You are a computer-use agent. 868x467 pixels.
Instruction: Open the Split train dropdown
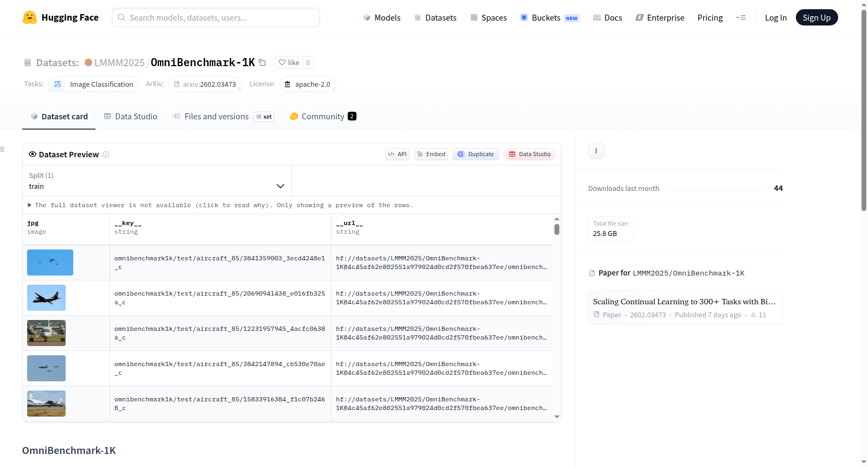click(x=157, y=181)
